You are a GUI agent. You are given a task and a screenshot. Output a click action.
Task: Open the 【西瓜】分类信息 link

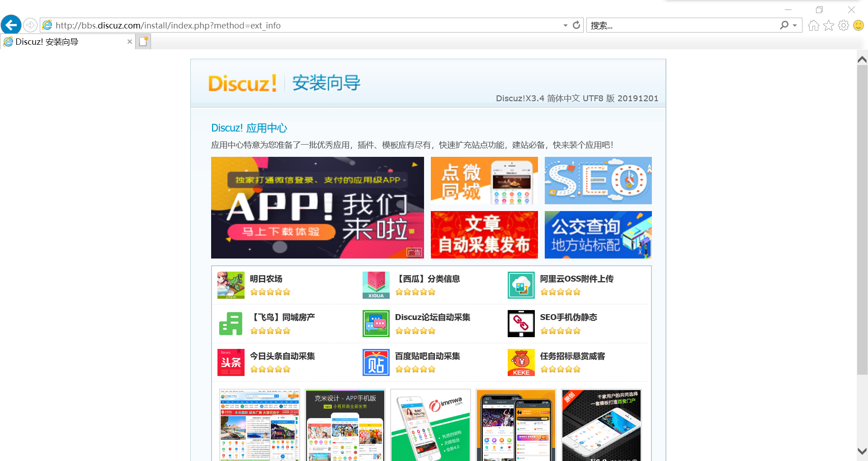coord(428,279)
